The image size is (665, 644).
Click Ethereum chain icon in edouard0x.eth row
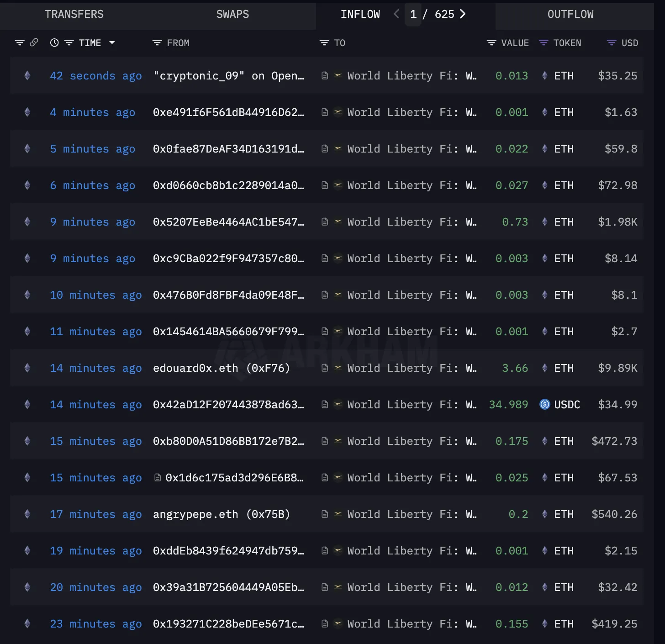27,368
